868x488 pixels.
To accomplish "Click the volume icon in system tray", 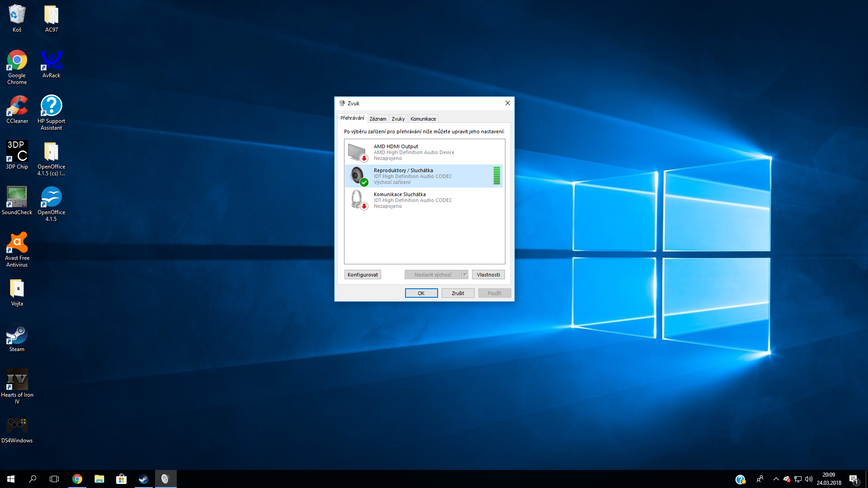I will (809, 479).
